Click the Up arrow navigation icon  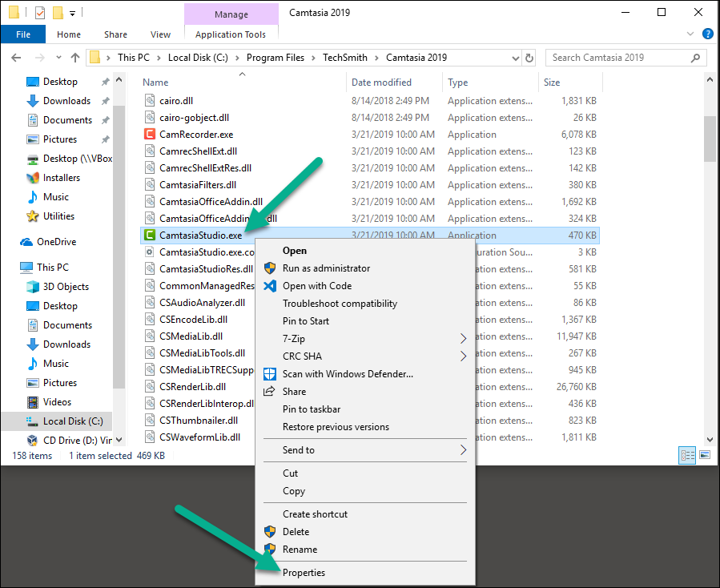click(x=75, y=58)
